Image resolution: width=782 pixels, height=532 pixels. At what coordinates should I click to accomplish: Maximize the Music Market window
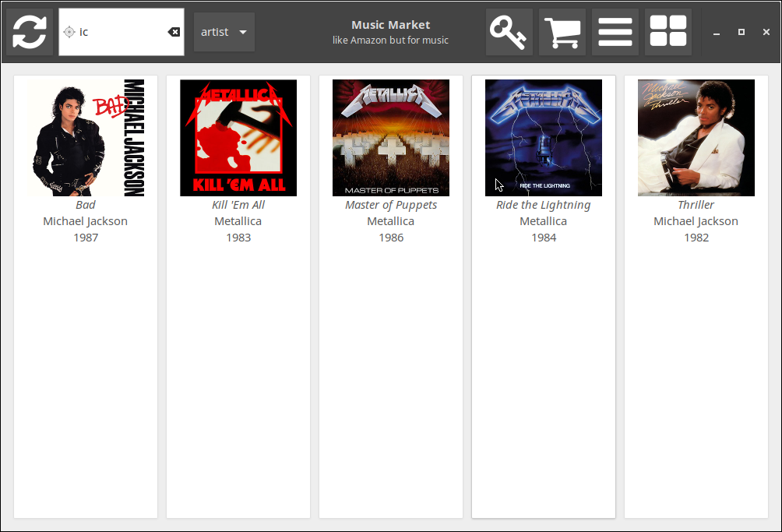click(741, 32)
